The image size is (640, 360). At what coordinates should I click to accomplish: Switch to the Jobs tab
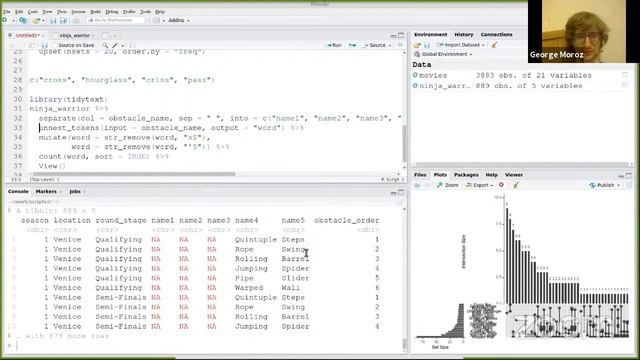[75, 191]
